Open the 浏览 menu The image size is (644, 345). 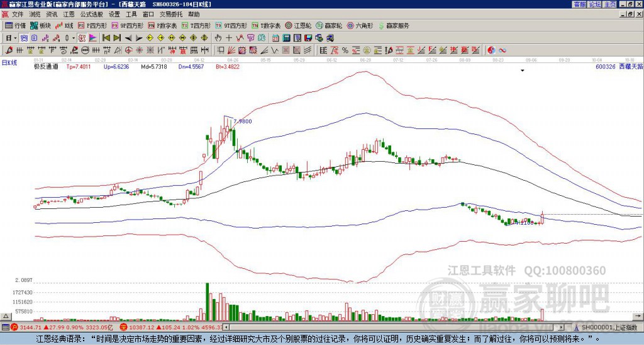point(35,14)
